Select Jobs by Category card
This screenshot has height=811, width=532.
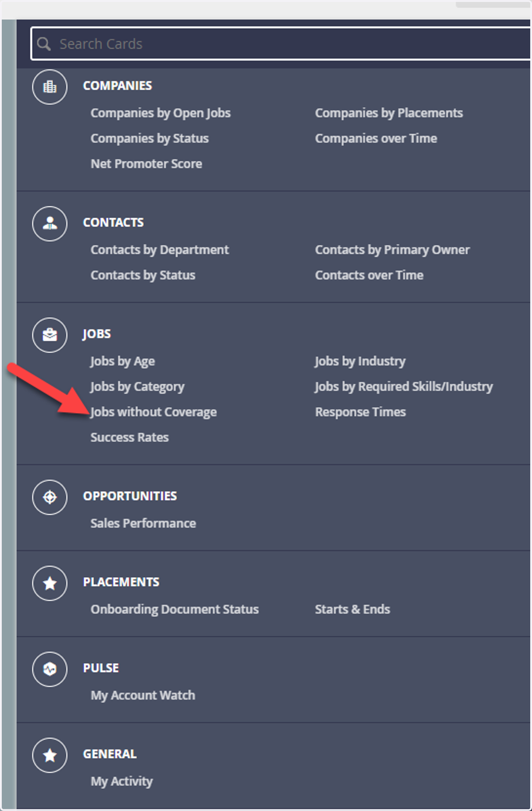137,386
